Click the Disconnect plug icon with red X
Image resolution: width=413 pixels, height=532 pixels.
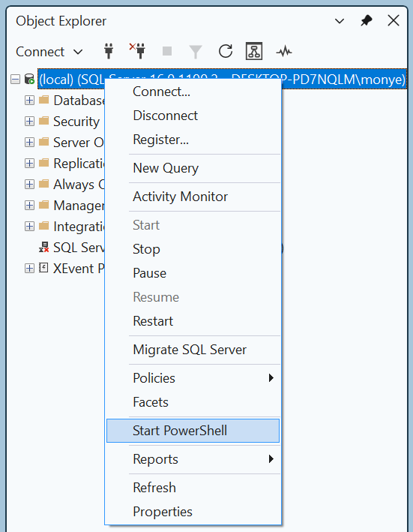coord(137,51)
